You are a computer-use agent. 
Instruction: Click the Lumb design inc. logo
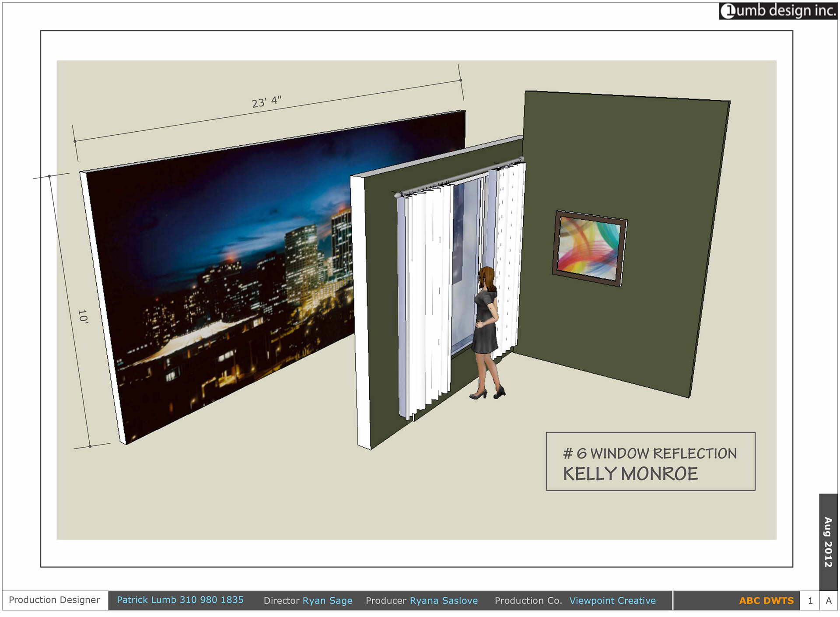[x=778, y=11]
